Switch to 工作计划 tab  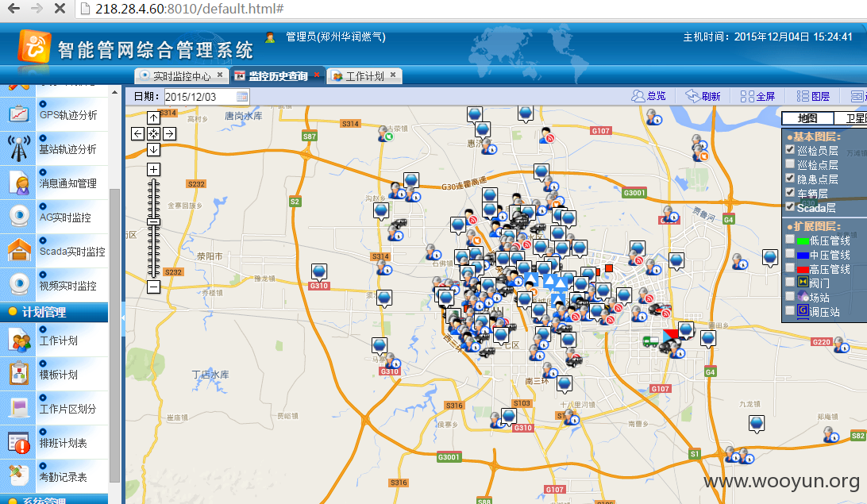coord(364,76)
